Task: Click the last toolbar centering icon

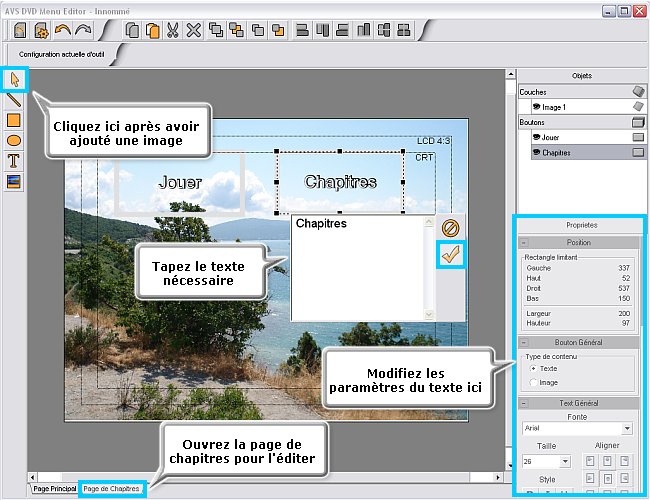Action: (404, 30)
